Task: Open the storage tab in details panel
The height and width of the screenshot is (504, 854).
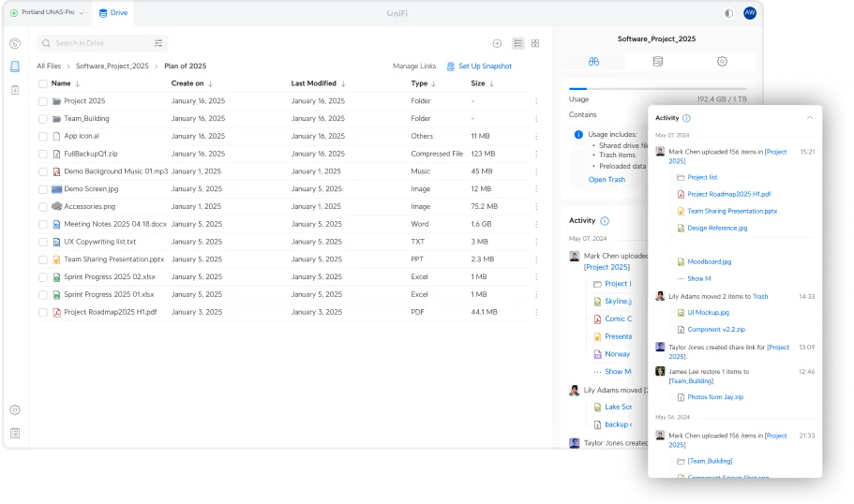Action: click(658, 62)
